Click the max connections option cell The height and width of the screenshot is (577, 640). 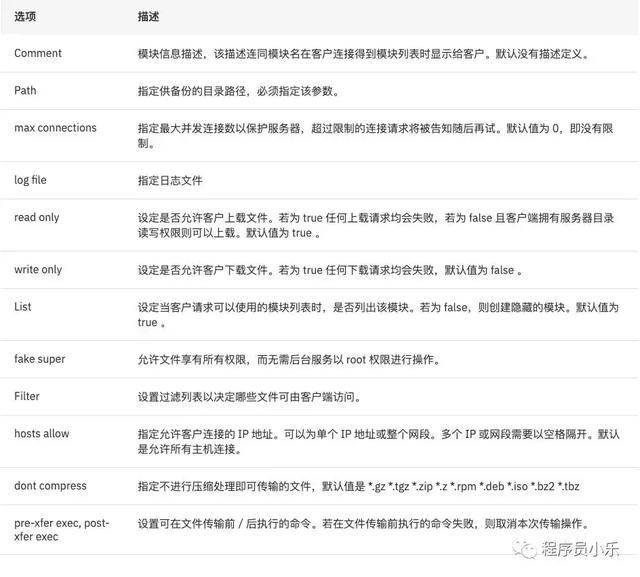click(56, 128)
